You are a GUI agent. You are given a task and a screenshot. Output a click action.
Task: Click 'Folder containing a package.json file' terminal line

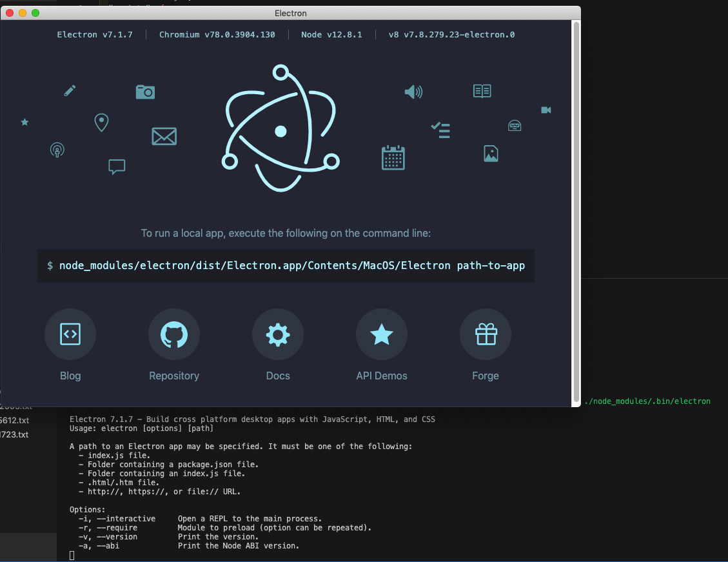point(168,465)
